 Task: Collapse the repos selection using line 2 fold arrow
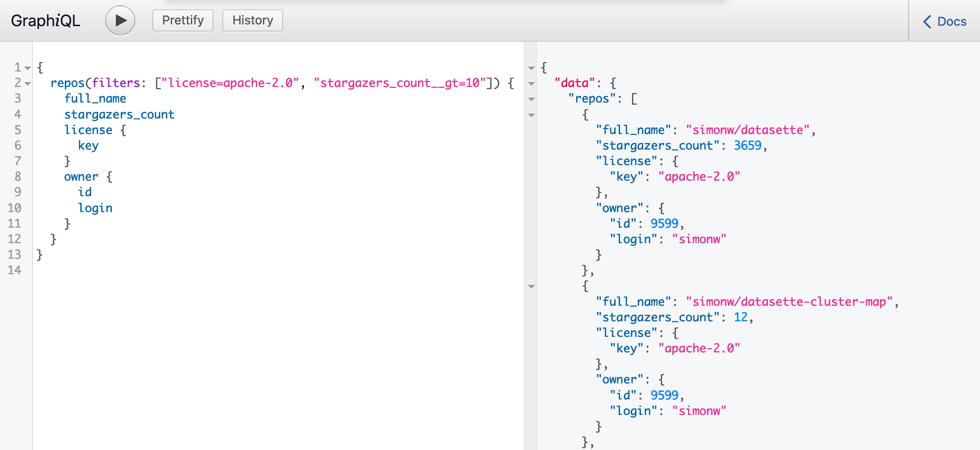pyautogui.click(x=28, y=84)
